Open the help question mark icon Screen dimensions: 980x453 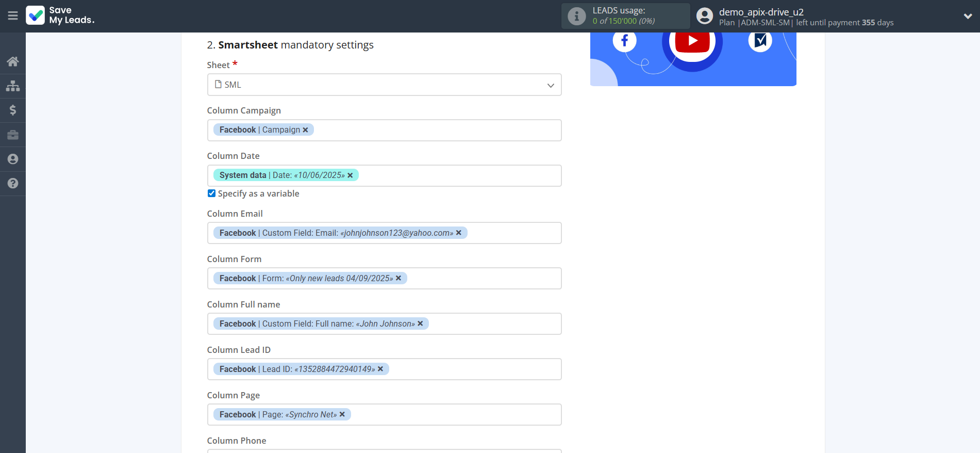(x=13, y=183)
